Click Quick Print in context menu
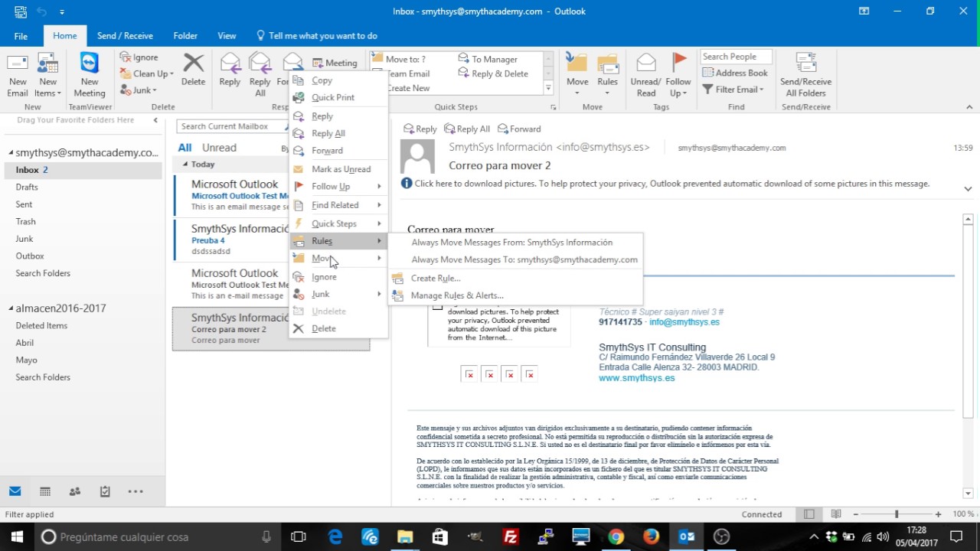 tap(333, 97)
